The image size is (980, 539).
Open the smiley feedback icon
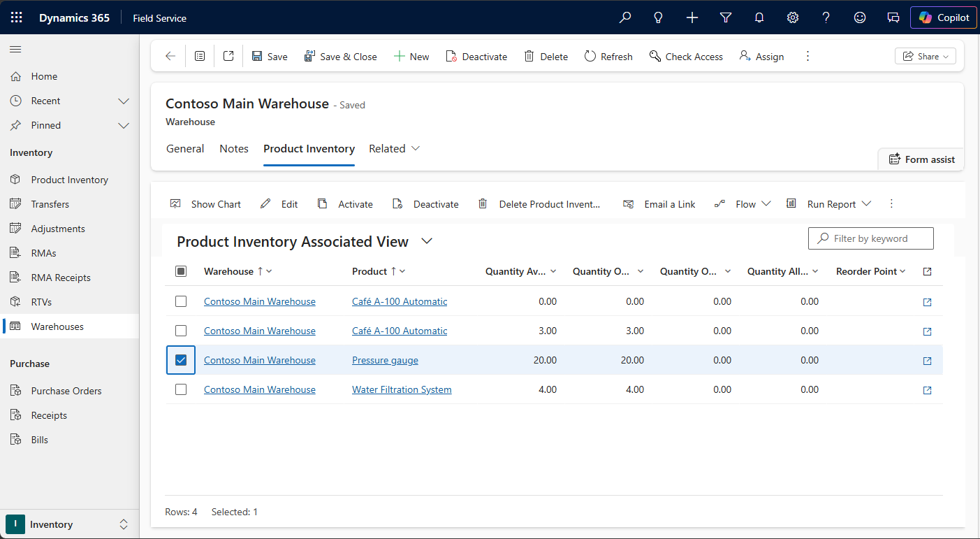point(860,17)
